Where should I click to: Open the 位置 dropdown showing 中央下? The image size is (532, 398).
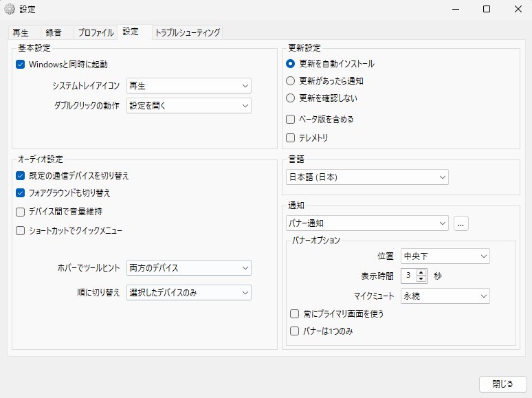click(445, 256)
